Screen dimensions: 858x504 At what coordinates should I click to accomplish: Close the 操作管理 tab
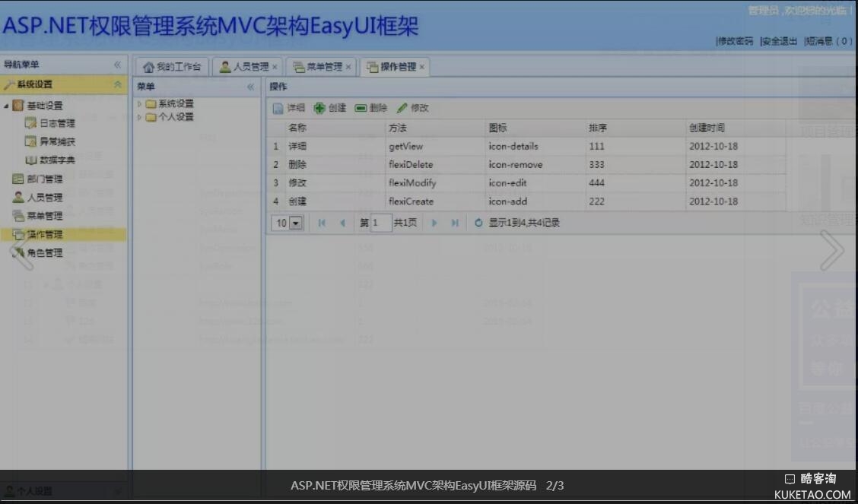[x=421, y=67]
